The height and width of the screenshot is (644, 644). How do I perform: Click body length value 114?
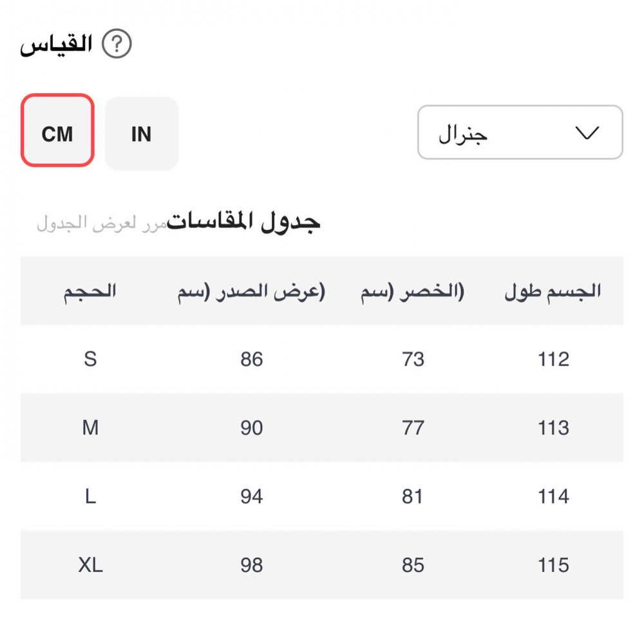[553, 497]
